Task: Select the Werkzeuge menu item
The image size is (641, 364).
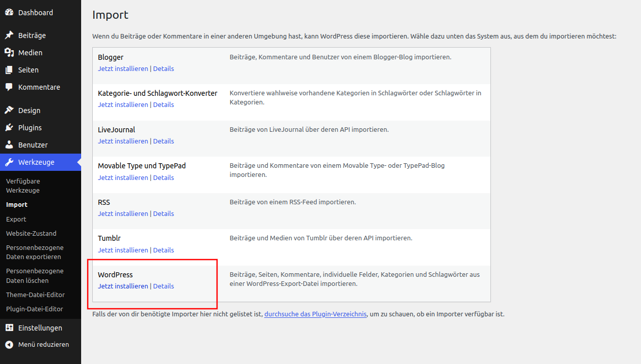Action: point(41,162)
